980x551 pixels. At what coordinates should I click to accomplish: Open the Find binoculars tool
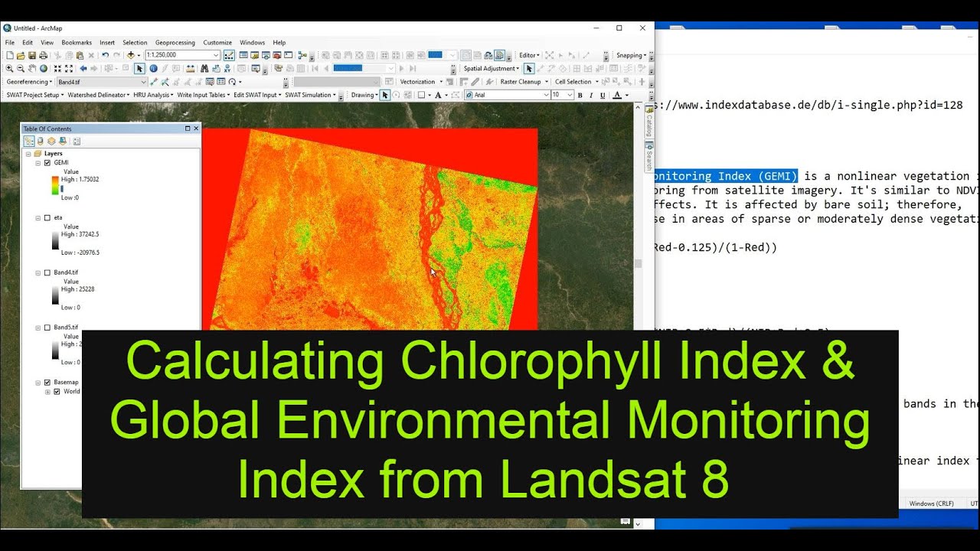point(204,68)
